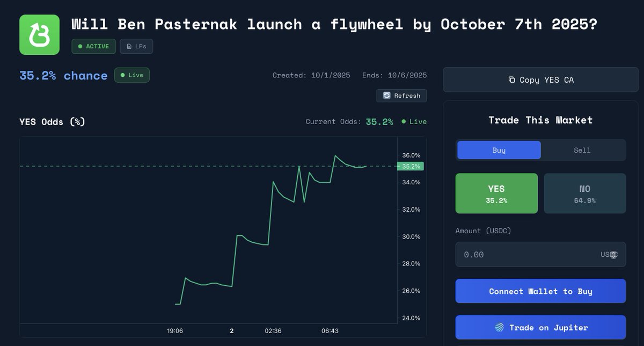
Task: Click the Amount (USDC) label
Action: click(484, 231)
